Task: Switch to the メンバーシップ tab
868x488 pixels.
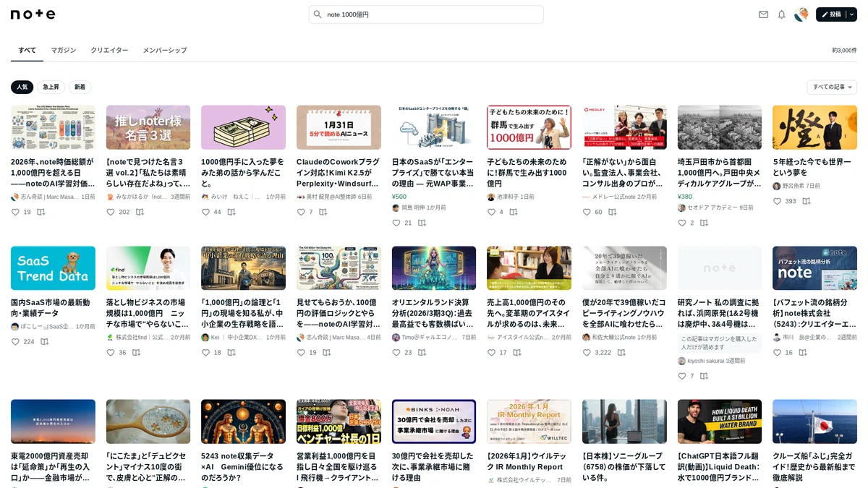Action: 165,50
